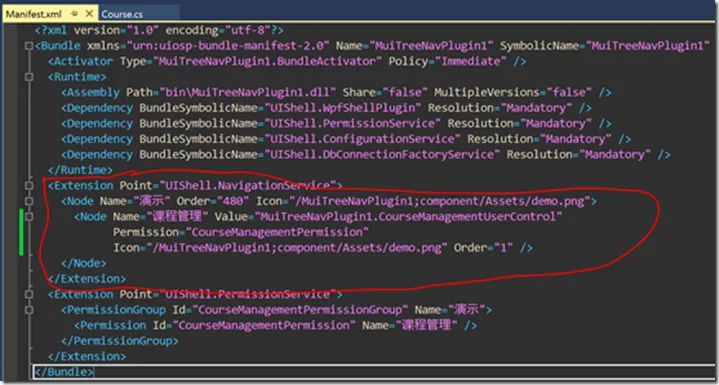Click the Policy value "Immediate"
The height and width of the screenshot is (385, 719).
[x=470, y=61]
